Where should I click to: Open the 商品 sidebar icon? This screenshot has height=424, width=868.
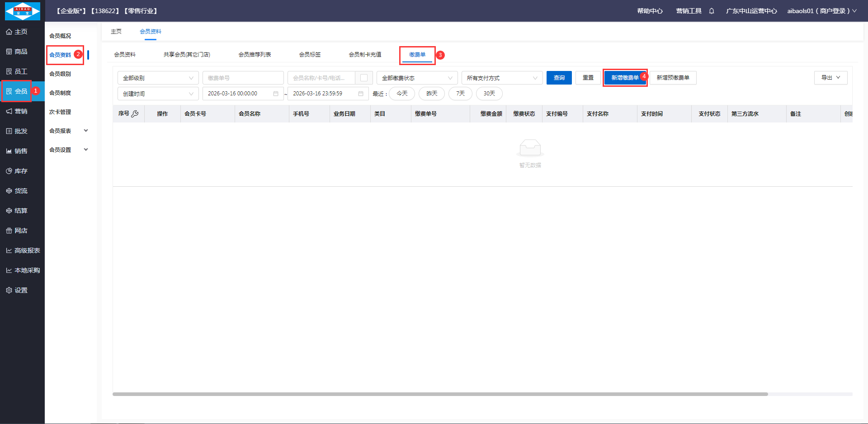pyautogui.click(x=9, y=52)
